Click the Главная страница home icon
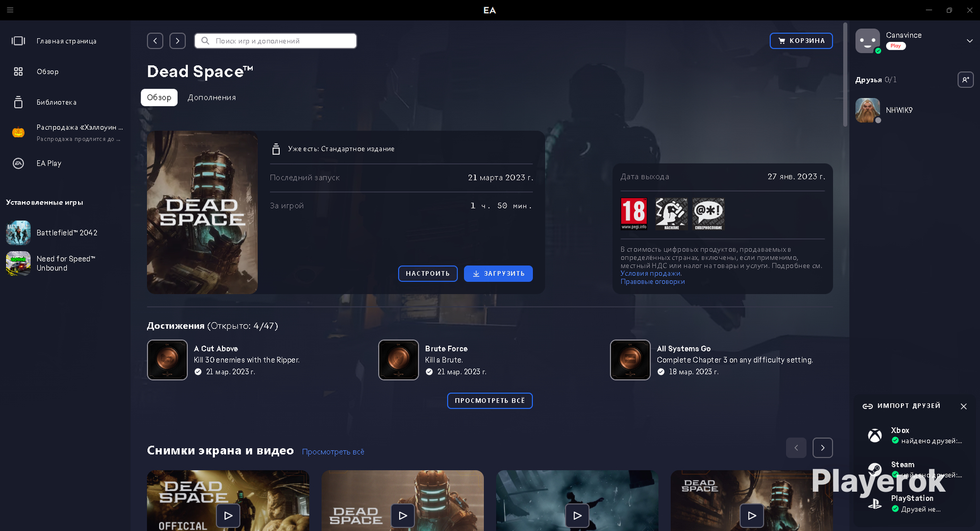This screenshot has height=531, width=980. 19,41
